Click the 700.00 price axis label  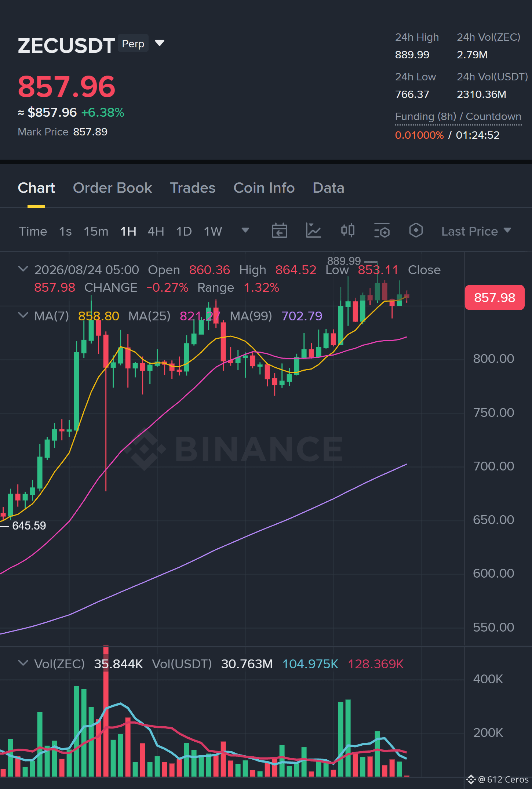point(493,466)
